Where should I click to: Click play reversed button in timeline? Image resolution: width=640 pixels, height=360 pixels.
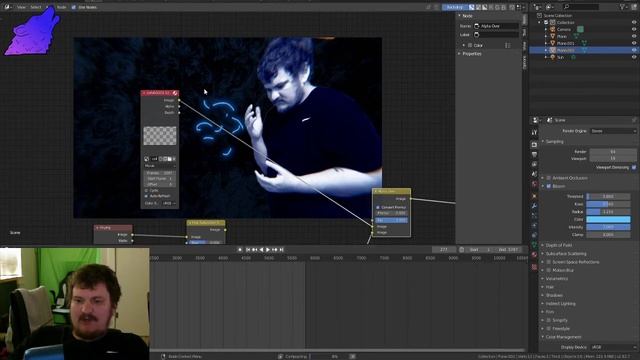pyautogui.click(x=261, y=250)
